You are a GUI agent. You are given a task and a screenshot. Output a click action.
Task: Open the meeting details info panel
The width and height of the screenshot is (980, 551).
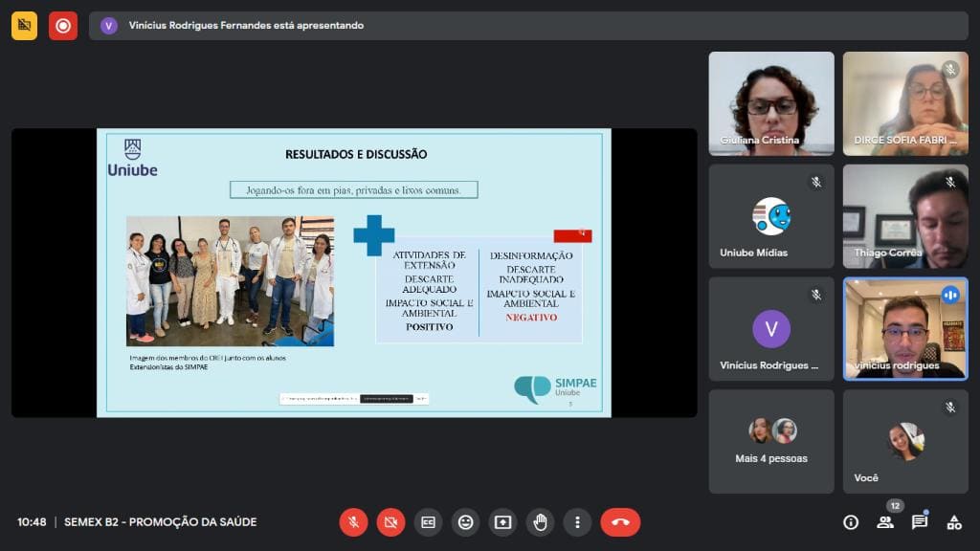851,522
